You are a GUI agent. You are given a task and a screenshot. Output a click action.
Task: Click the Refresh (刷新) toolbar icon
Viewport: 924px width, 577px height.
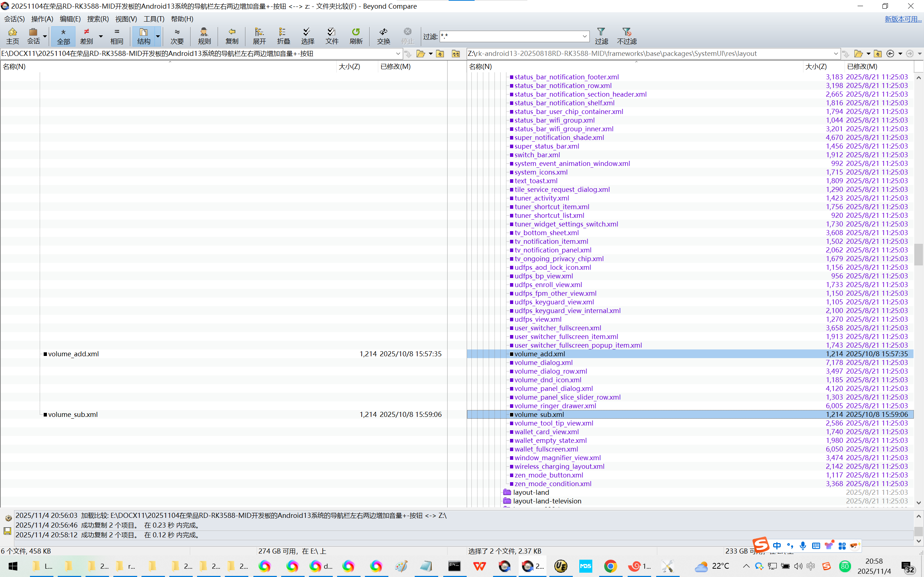356,36
